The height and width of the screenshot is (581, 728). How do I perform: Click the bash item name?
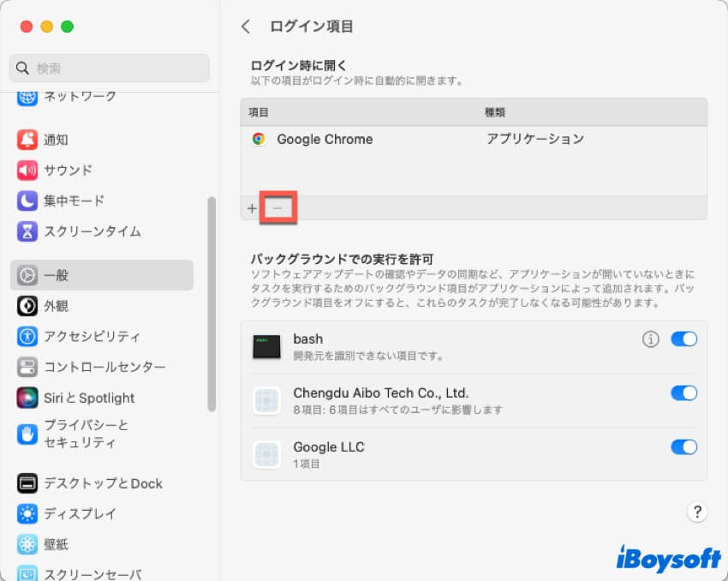(x=308, y=339)
